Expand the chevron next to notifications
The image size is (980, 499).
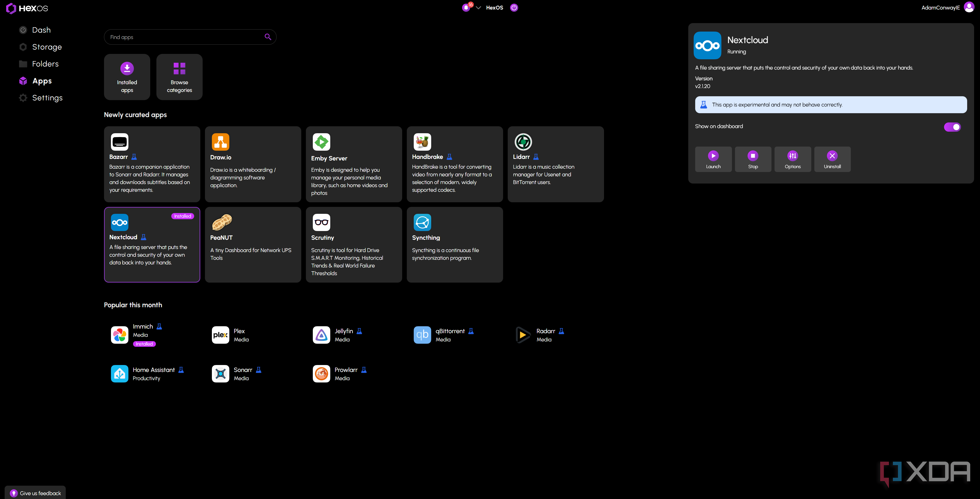pos(478,8)
